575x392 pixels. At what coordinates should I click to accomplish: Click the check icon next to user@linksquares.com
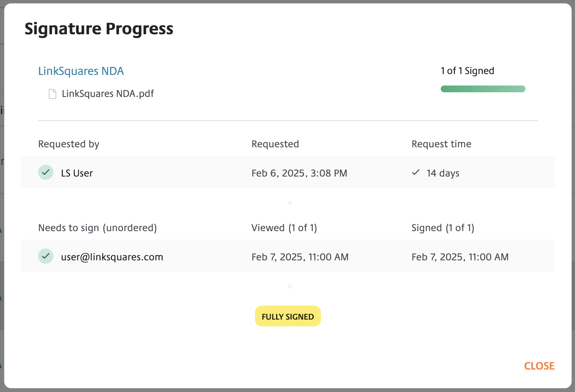click(46, 256)
